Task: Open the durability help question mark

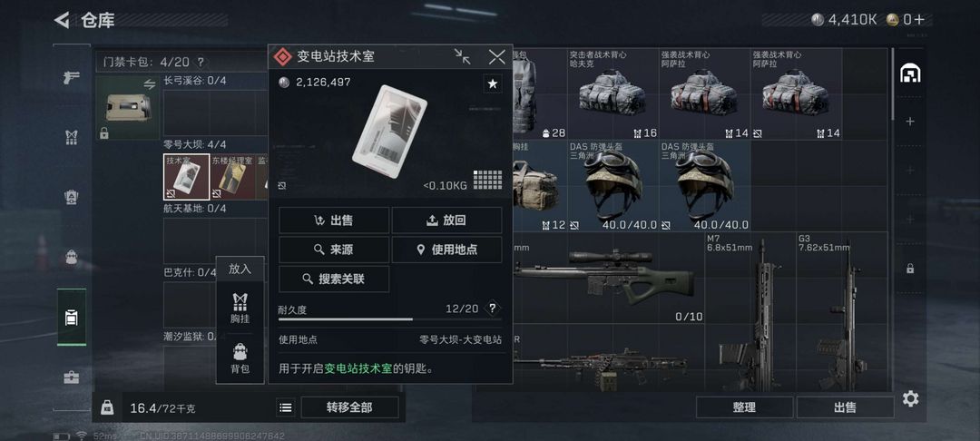Action: point(493,309)
